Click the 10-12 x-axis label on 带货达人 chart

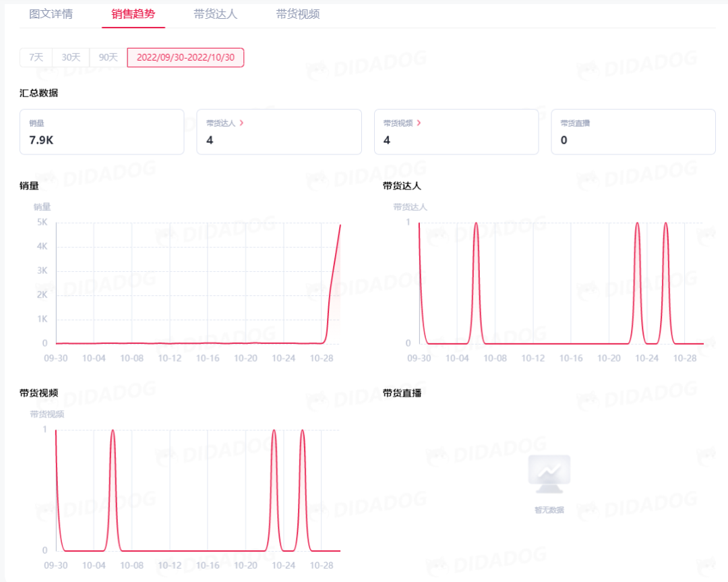tap(533, 358)
